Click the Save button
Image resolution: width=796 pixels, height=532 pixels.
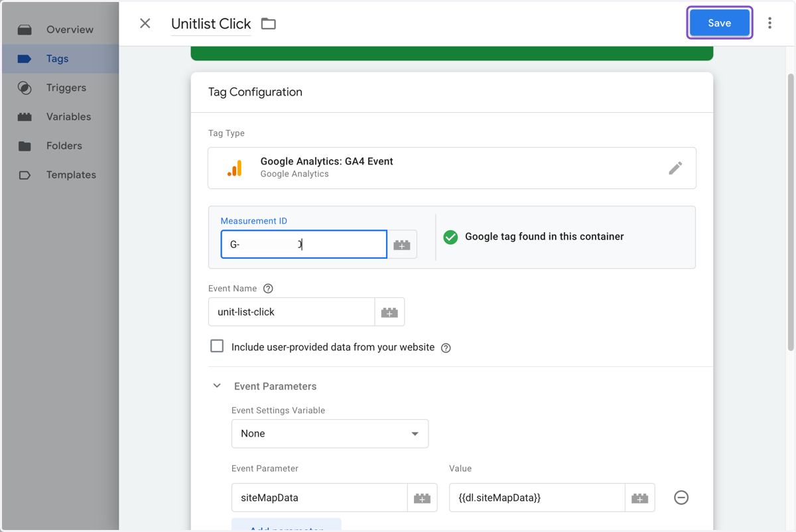(719, 23)
